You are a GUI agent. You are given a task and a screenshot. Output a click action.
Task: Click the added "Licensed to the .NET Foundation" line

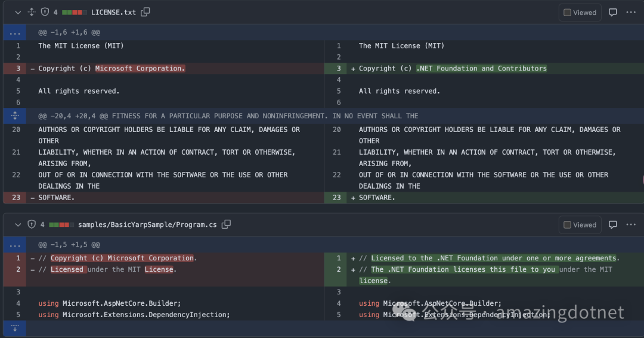pos(489,258)
